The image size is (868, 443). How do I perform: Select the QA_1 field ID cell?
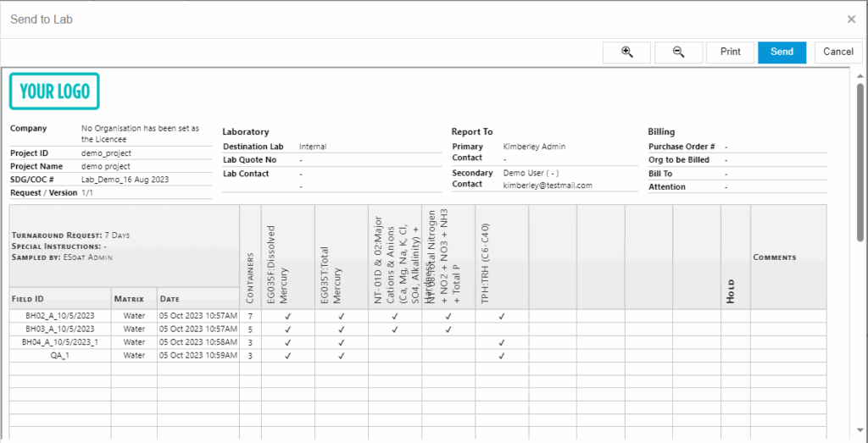pyautogui.click(x=60, y=356)
